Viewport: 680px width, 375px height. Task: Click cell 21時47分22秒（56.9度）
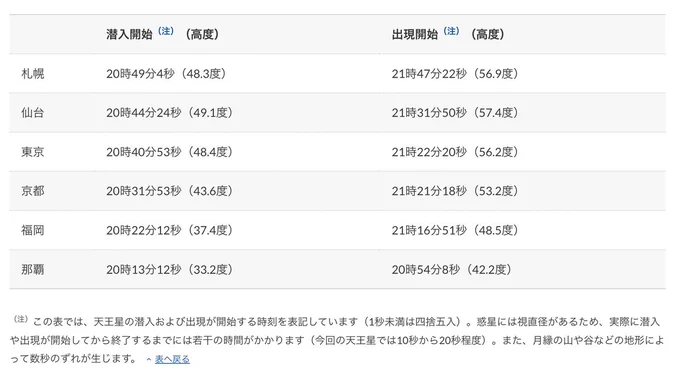coord(455,74)
